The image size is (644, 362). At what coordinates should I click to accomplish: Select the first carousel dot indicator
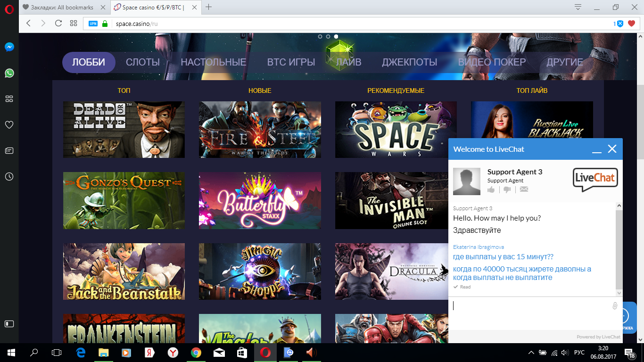[320, 36]
